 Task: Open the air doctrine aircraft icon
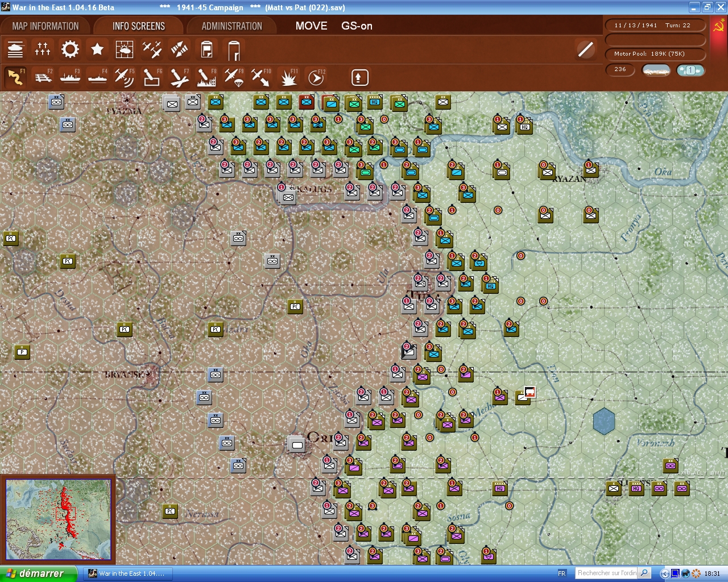[152, 49]
